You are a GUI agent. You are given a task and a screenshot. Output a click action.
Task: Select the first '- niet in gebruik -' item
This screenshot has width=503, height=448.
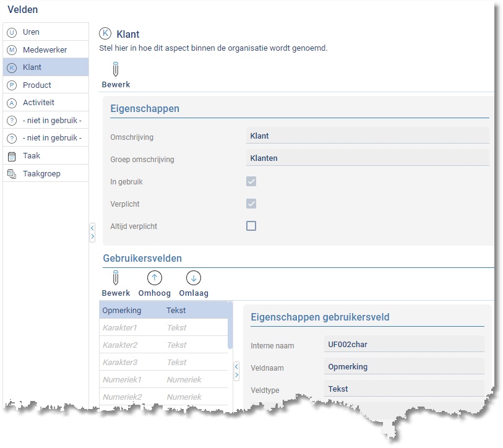coord(52,121)
